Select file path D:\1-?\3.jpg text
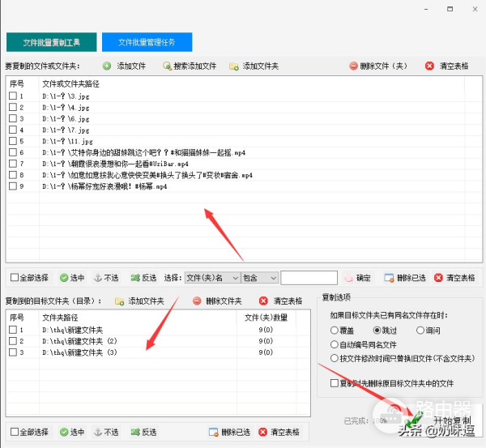Image resolution: width=486 pixels, height=448 pixels. click(x=66, y=96)
